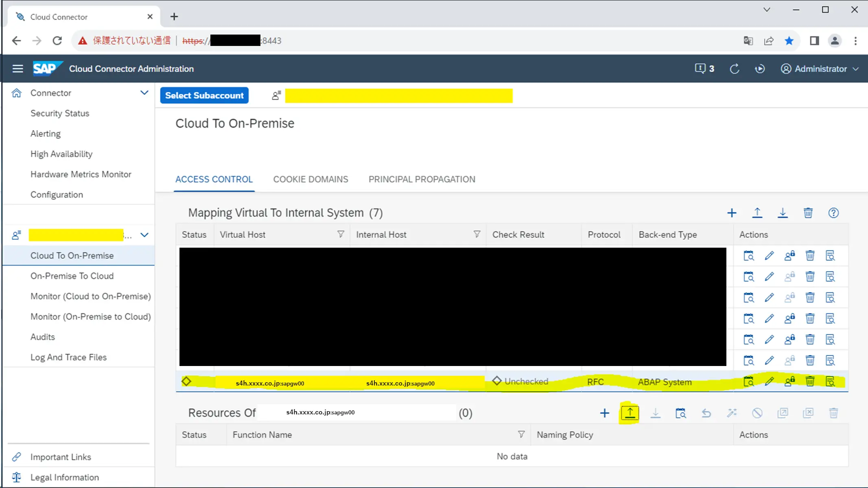The width and height of the screenshot is (868, 488).
Task: Click the edit pencil in first mapping row
Action: click(x=769, y=256)
